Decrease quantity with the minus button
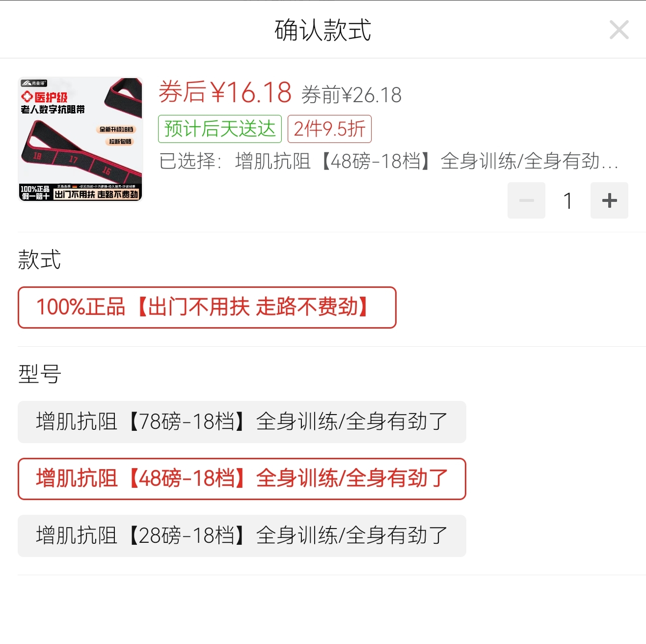646x644 pixels. (x=526, y=200)
